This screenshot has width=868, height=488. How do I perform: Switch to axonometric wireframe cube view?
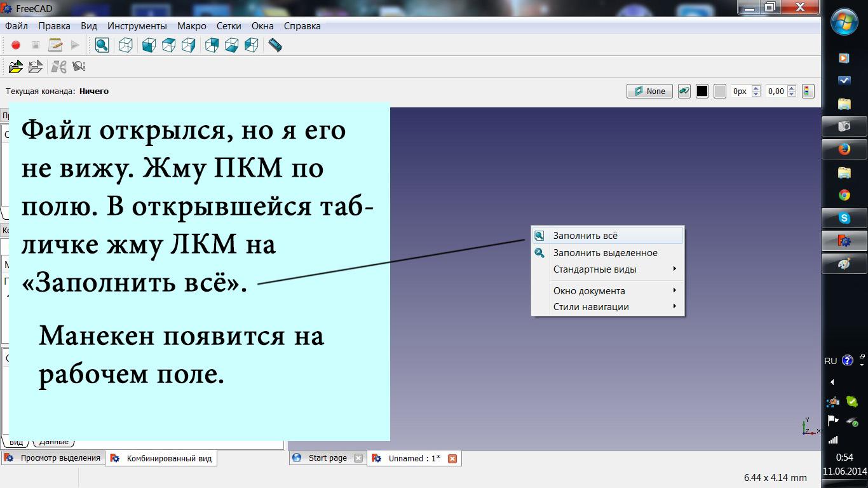[x=126, y=45]
